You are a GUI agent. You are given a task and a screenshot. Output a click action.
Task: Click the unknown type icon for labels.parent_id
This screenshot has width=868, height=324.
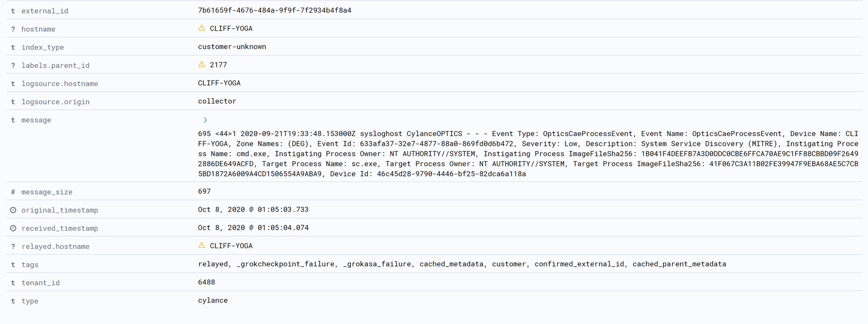point(13,65)
